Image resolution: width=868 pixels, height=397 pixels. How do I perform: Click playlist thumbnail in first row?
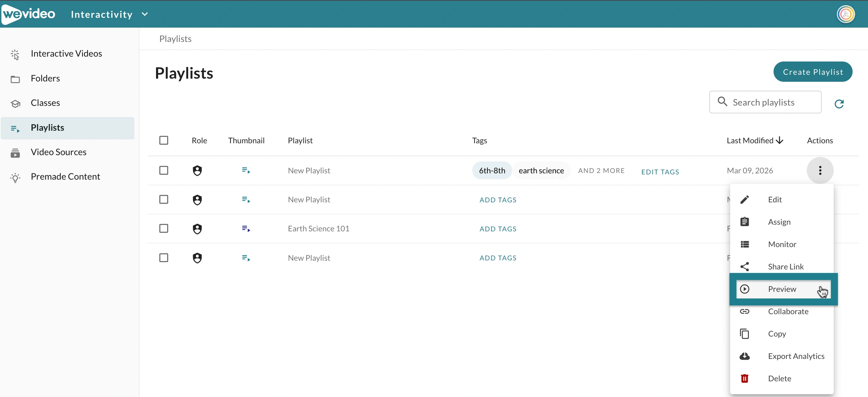[x=246, y=171]
